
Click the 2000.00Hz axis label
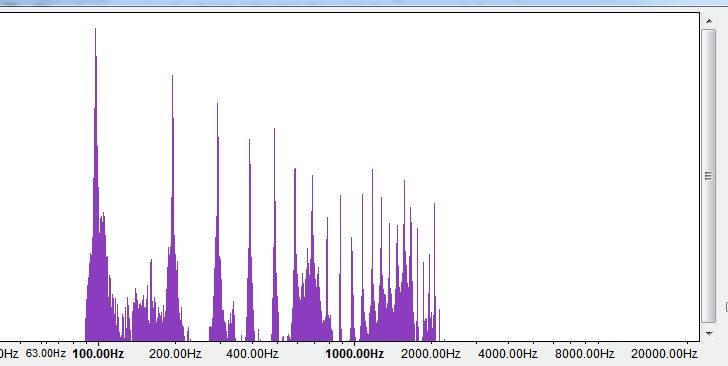tap(431, 354)
